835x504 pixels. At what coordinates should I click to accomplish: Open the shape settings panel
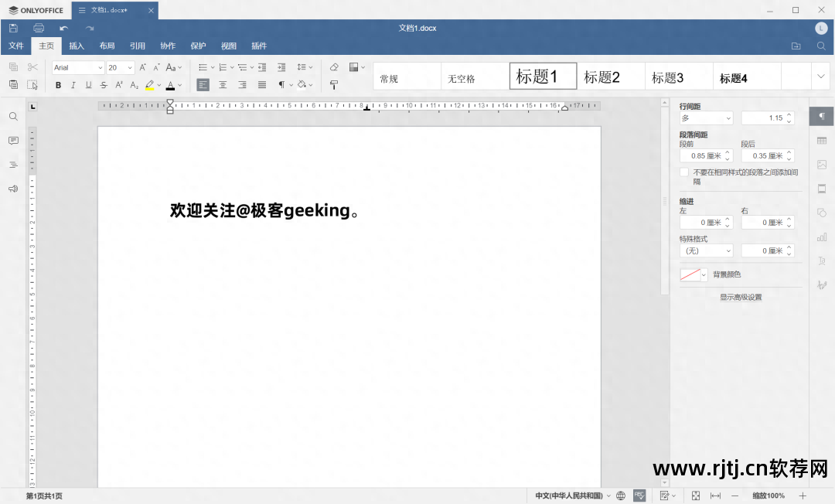click(x=821, y=212)
